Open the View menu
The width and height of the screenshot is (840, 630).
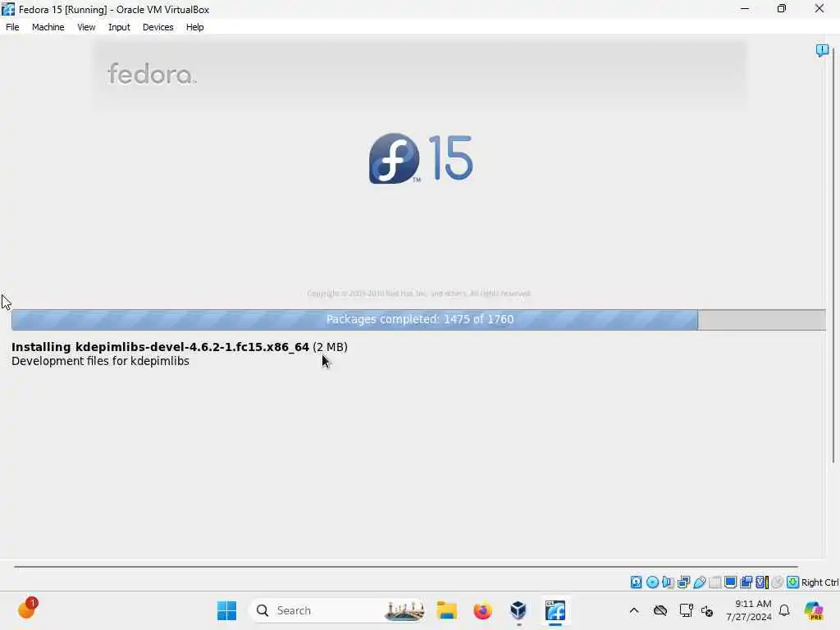click(85, 27)
